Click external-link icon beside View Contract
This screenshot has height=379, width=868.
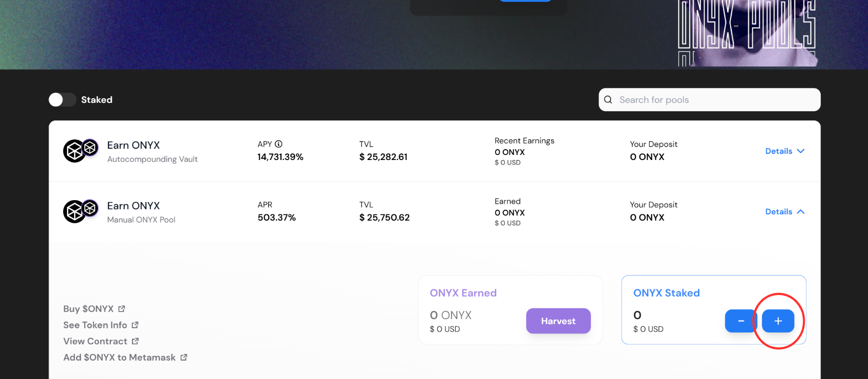click(135, 341)
